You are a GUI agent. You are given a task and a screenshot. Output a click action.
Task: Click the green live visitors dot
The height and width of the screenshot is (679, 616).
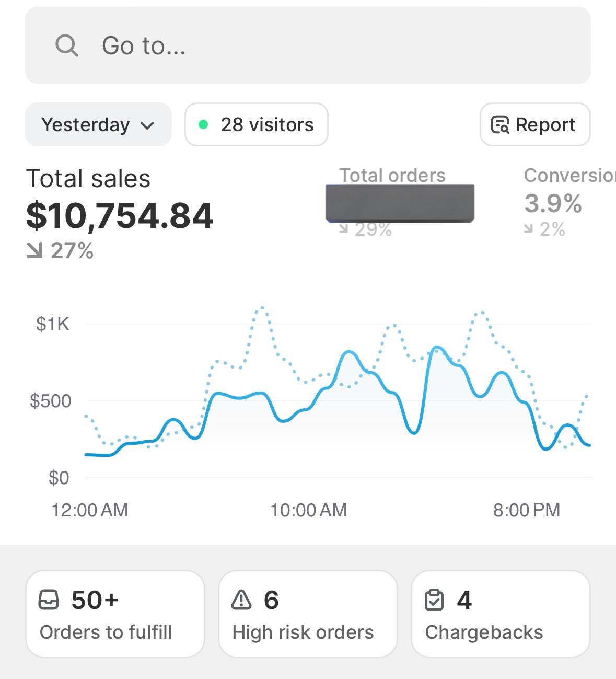(x=203, y=124)
